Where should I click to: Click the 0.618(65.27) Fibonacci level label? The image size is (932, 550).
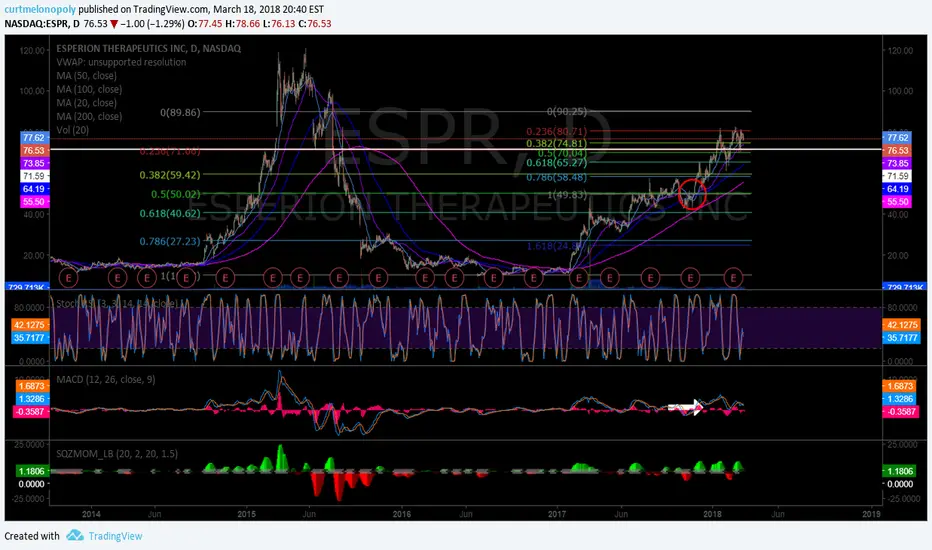click(556, 162)
